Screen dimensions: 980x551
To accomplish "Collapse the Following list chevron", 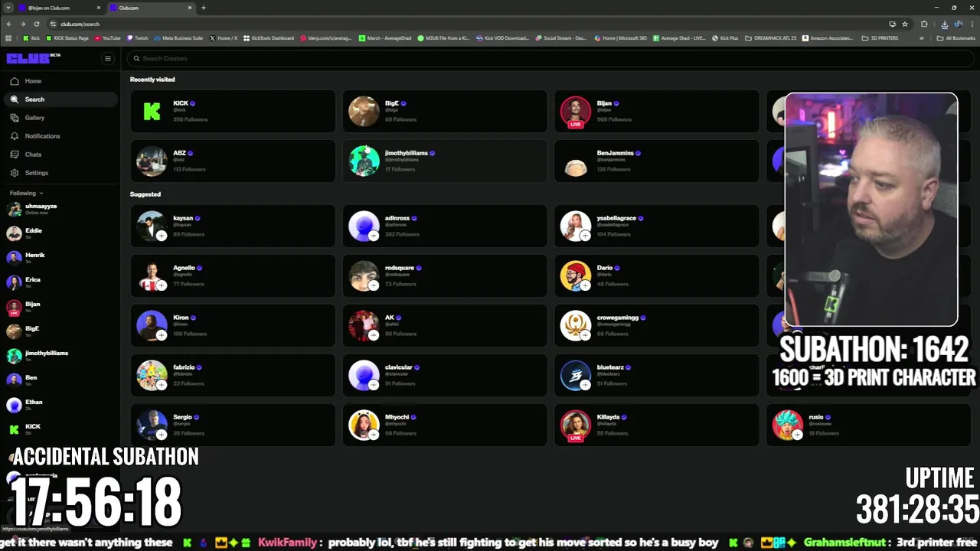I will [x=41, y=194].
